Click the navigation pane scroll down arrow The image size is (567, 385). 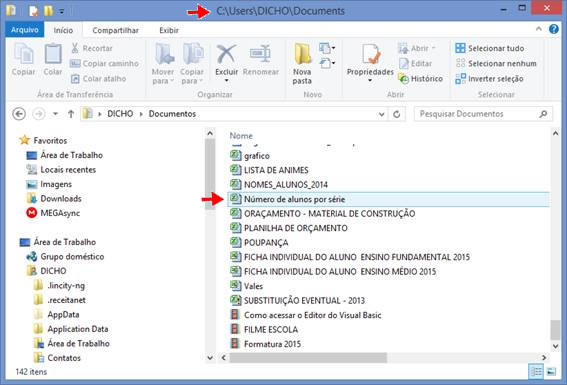tap(210, 358)
